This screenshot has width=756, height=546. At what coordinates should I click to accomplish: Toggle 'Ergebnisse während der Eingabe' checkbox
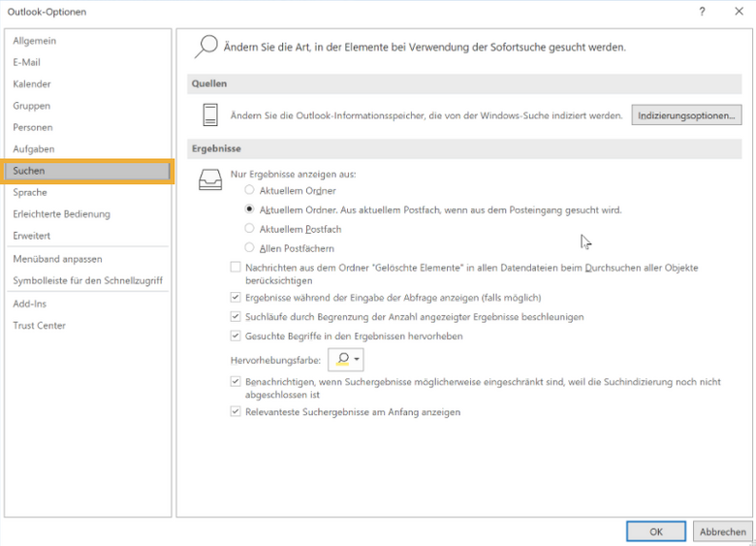236,298
